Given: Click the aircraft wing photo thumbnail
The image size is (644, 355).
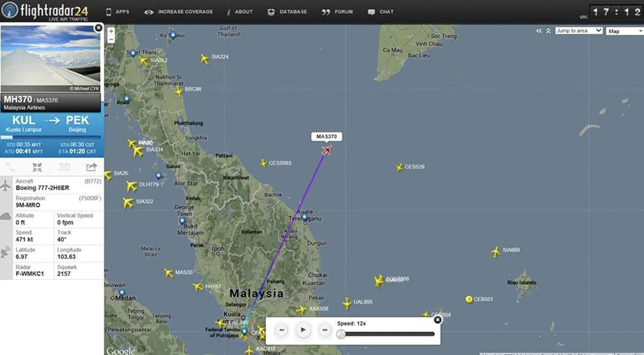Looking at the screenshot, I should [51, 58].
